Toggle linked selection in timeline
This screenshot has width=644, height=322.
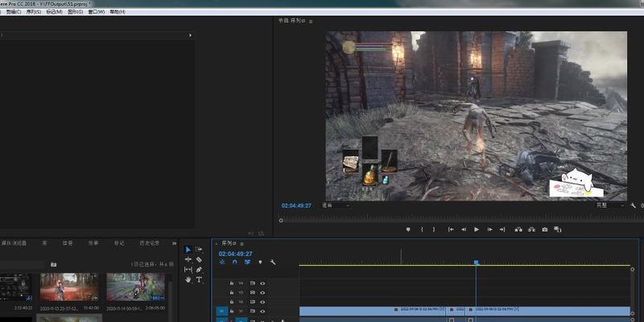point(247,262)
